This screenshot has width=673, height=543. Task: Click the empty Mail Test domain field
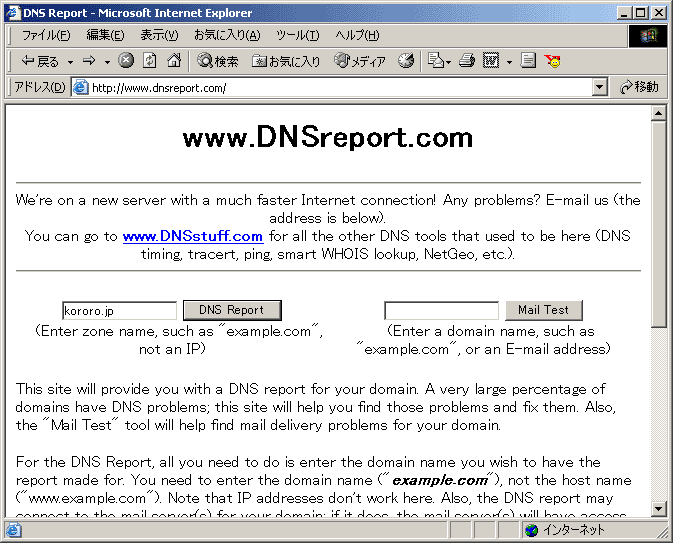tap(441, 310)
